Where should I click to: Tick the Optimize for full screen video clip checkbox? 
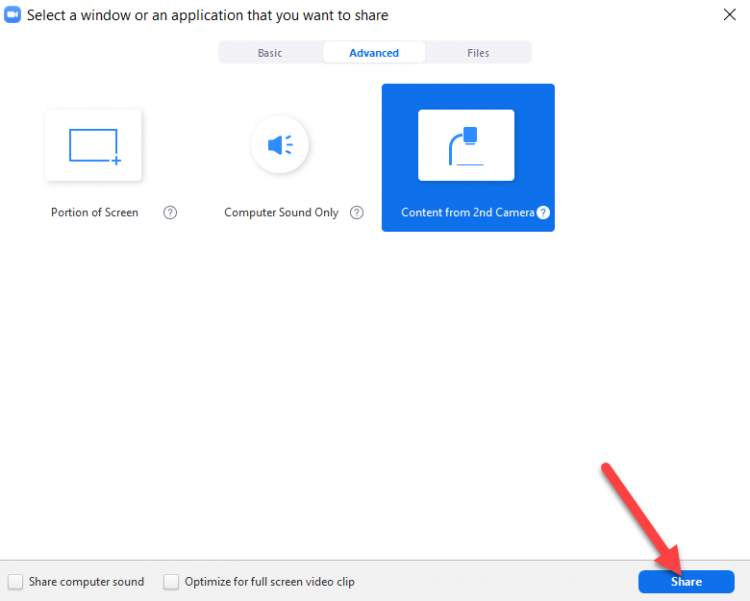[171, 582]
